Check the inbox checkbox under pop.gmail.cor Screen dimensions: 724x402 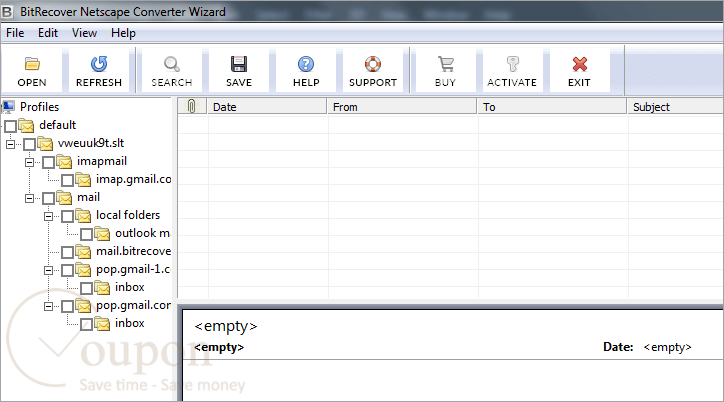86,324
